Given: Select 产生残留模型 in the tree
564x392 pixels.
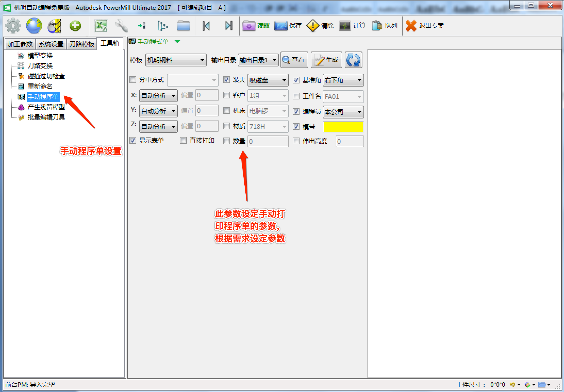Looking at the screenshot, I should 46,107.
